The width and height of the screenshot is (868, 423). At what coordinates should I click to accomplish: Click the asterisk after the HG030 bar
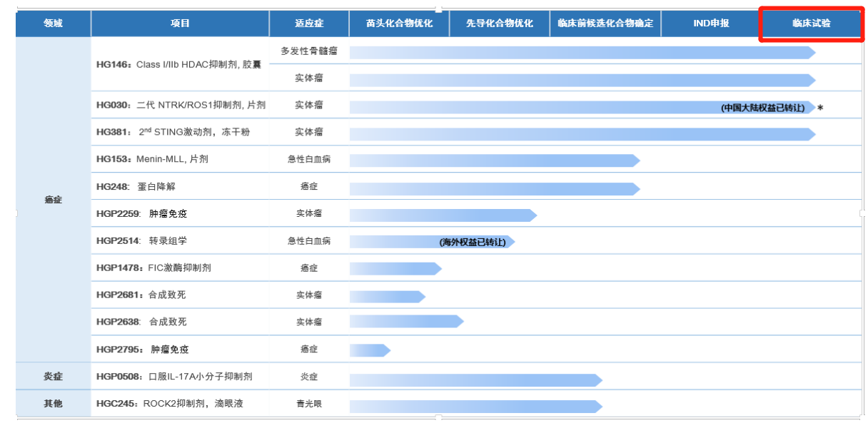820,108
